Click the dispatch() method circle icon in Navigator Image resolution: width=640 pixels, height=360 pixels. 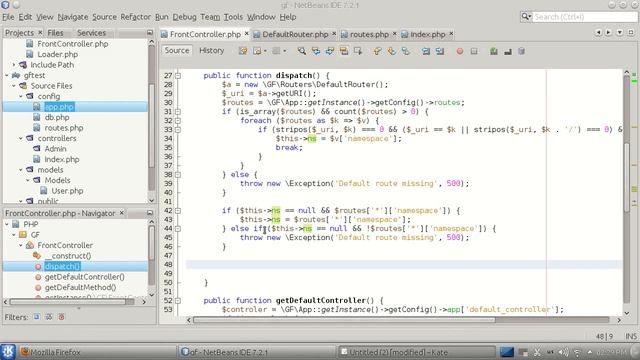(x=38, y=267)
